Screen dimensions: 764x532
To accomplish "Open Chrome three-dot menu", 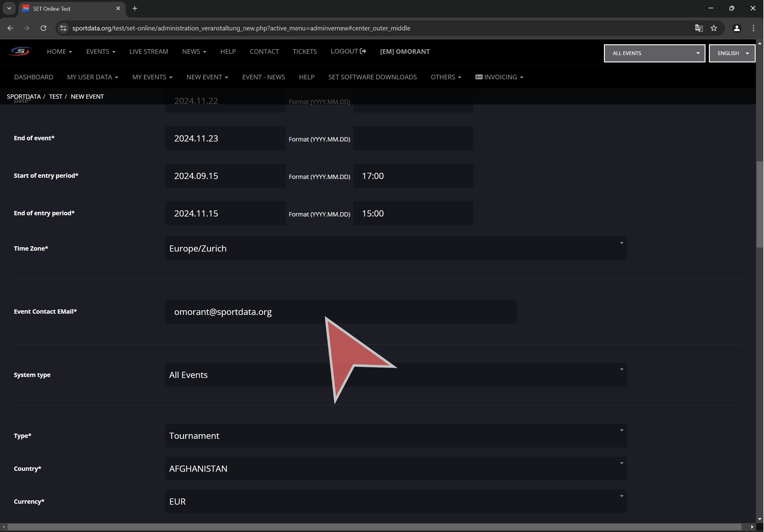I will [x=753, y=28].
